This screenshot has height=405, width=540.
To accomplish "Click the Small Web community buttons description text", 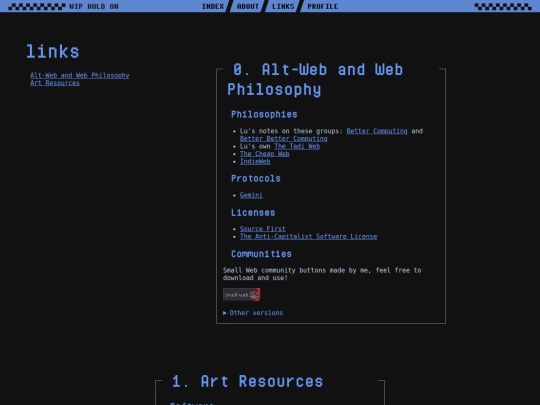I will [x=322, y=274].
